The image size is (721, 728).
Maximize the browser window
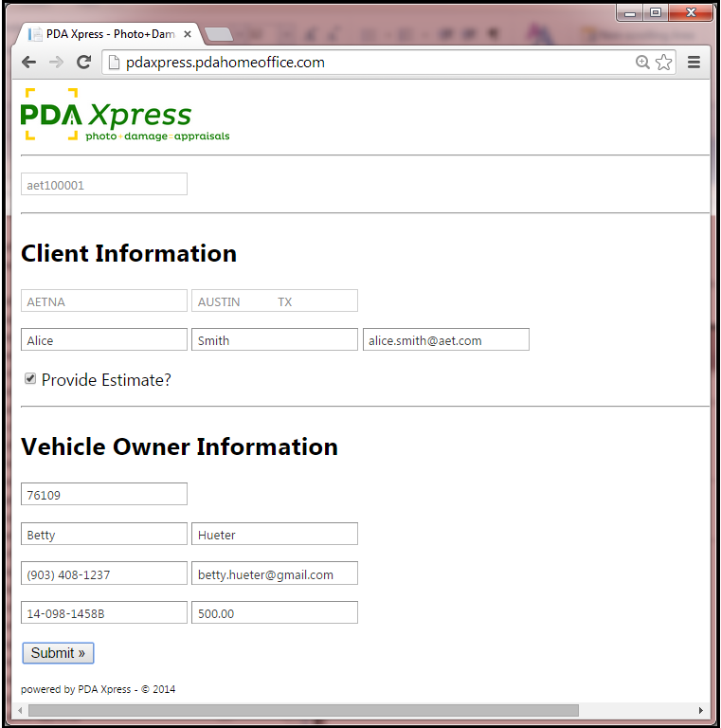655,13
